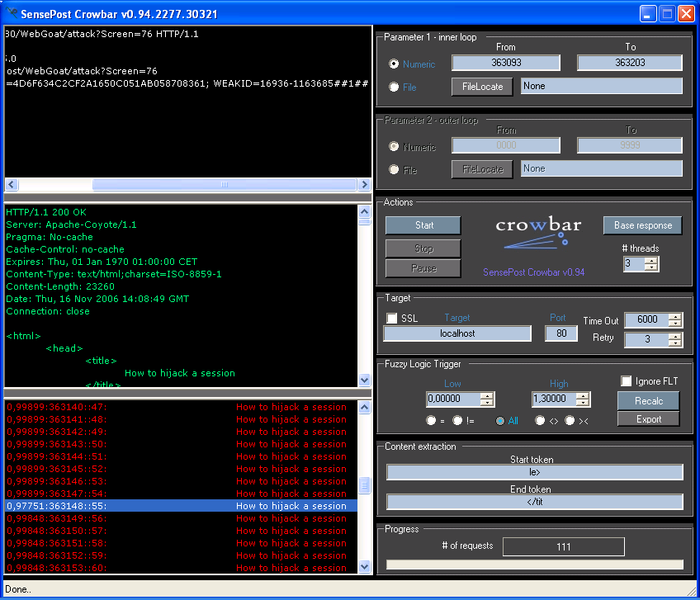Decrease the Time Out value spinner

pyautogui.click(x=675, y=324)
